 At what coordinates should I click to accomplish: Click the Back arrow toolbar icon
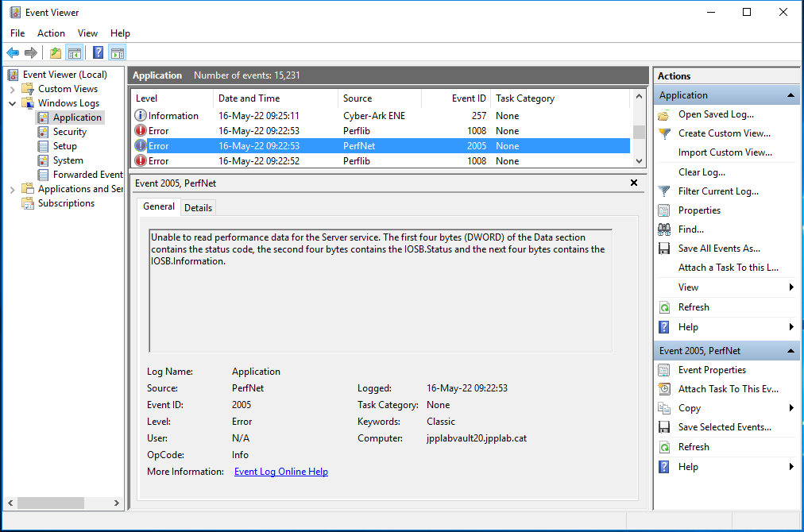(12, 53)
